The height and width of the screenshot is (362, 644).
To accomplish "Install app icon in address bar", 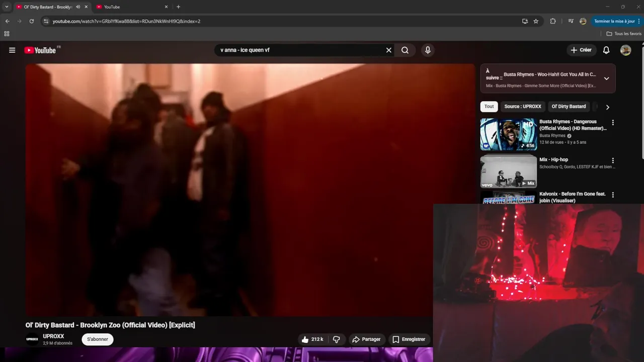I will pos(525,21).
